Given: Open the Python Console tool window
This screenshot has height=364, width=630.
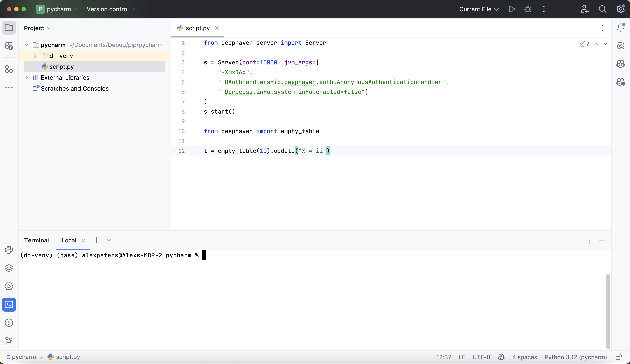Looking at the screenshot, I should 9,250.
